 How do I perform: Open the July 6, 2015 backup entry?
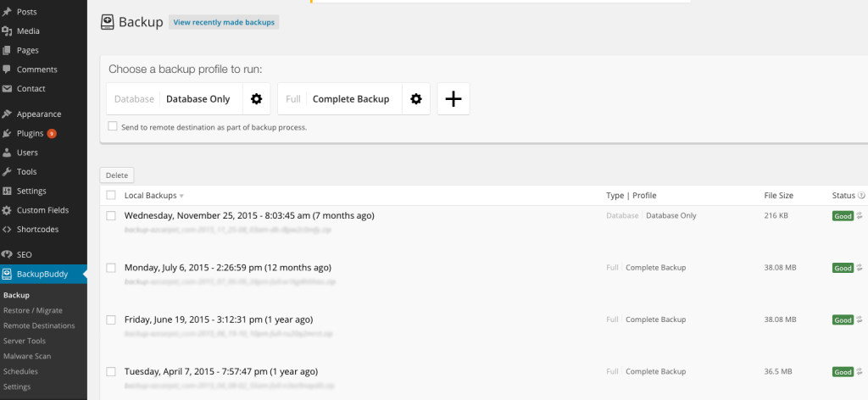coord(227,268)
